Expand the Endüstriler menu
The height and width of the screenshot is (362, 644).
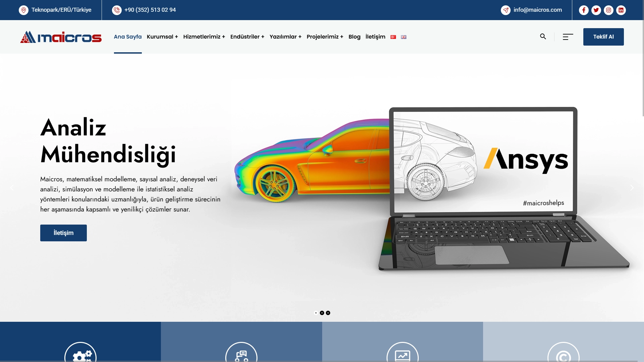tap(247, 37)
